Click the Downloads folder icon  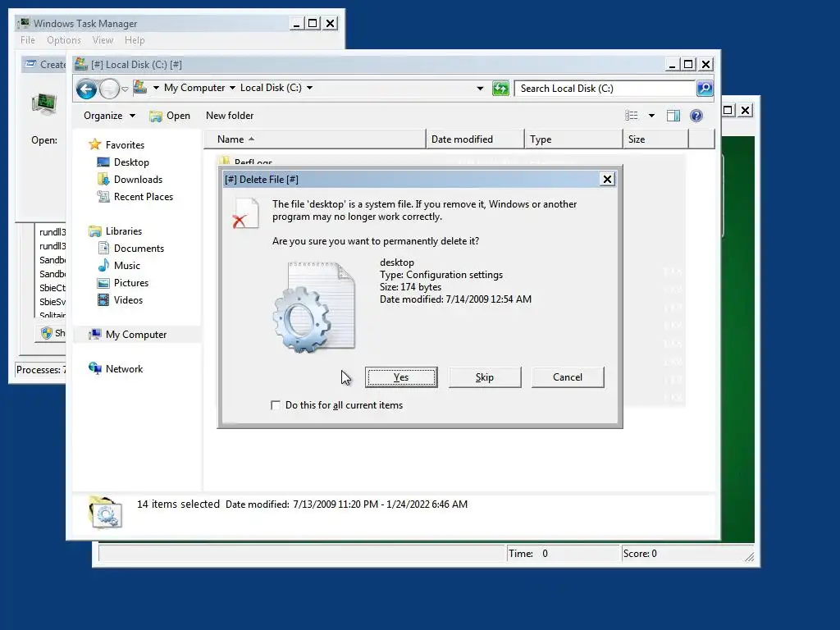pyautogui.click(x=103, y=179)
